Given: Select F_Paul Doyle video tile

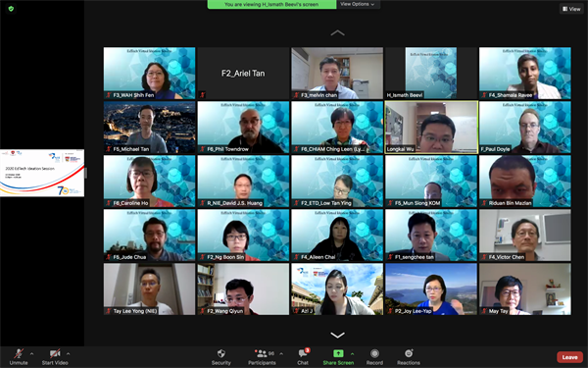Looking at the screenshot, I should click(x=525, y=128).
